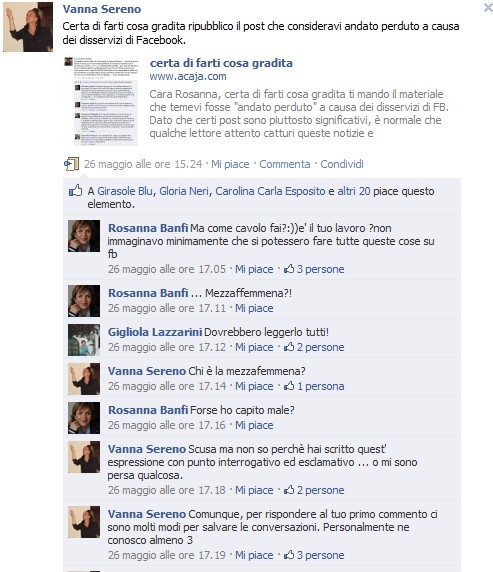Open the 1 persona like on Vanna's comment
Image resolution: width=493 pixels, height=572 pixels.
[x=314, y=386]
